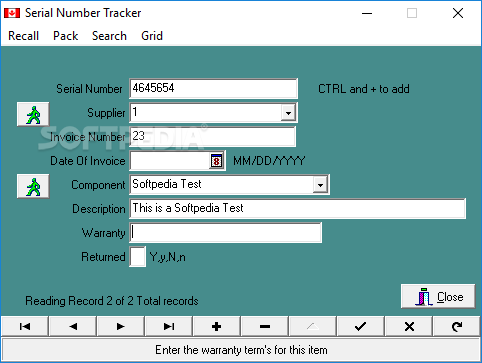Open the Date Of Invoice calendar picker
482x363 pixels.
[216, 161]
